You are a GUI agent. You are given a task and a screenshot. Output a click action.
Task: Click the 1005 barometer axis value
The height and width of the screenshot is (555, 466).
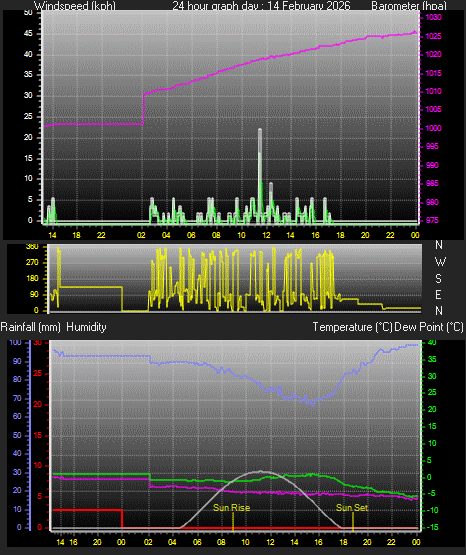coord(433,109)
